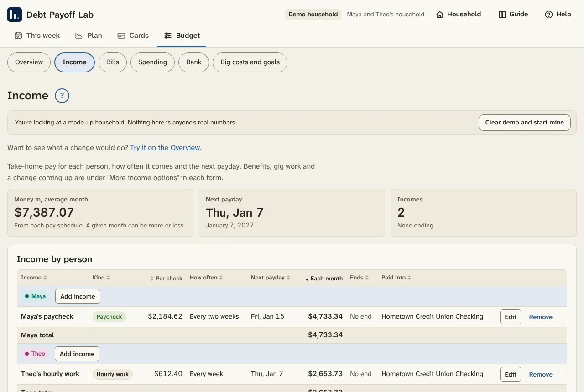Open Help

(x=558, y=15)
